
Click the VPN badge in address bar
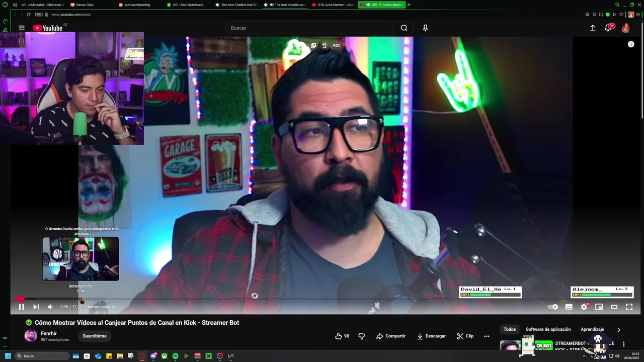(39, 15)
